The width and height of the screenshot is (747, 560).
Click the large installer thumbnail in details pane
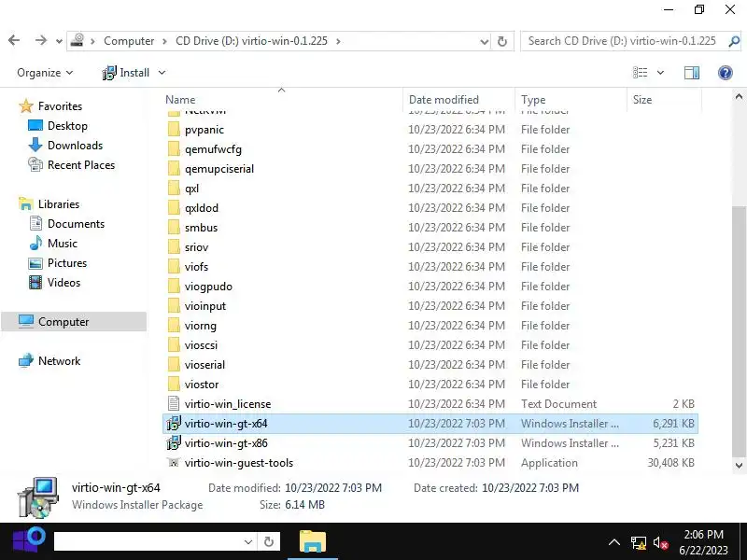tap(38, 497)
